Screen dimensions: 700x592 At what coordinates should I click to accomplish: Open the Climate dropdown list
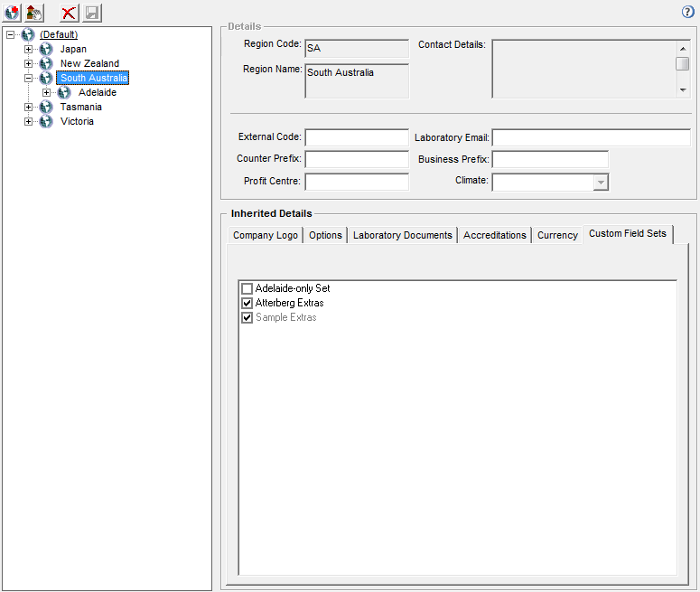[x=601, y=182]
